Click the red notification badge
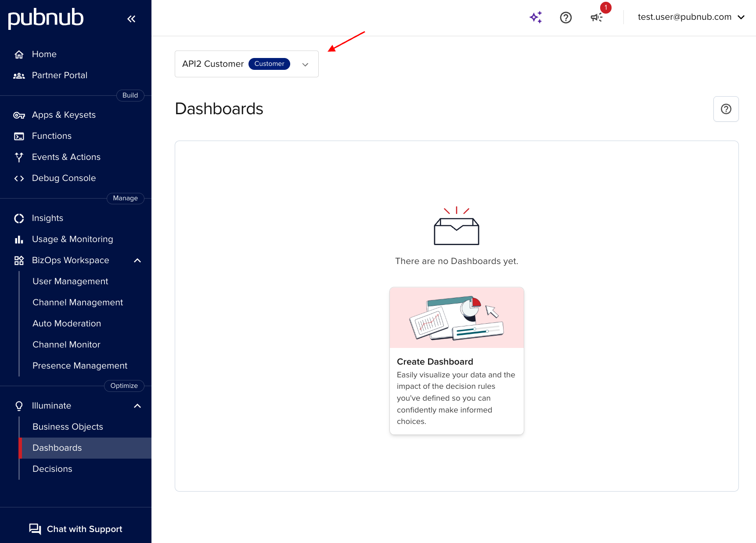Image resolution: width=756 pixels, height=543 pixels. (x=605, y=7)
